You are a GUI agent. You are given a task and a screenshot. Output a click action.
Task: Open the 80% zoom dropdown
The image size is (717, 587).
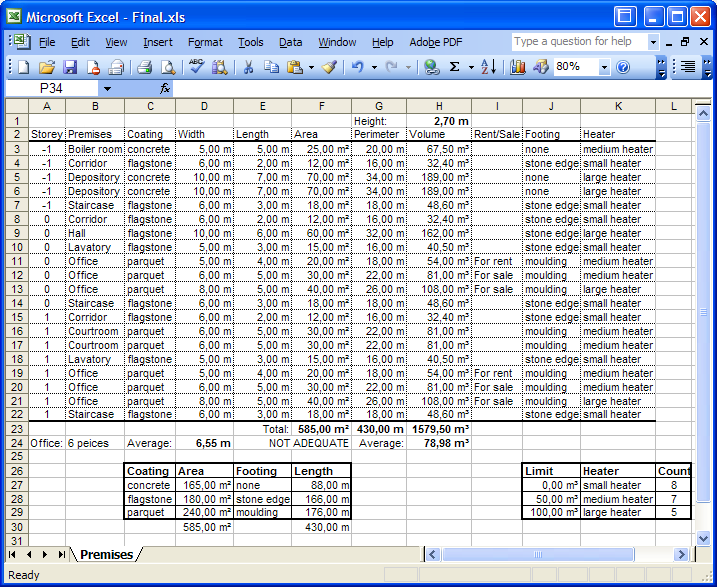(605, 68)
